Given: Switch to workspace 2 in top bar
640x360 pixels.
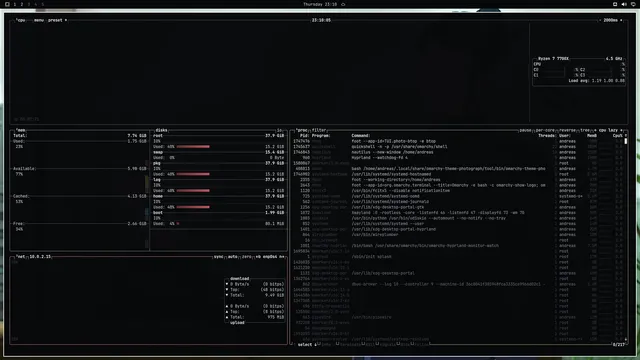Looking at the screenshot, I should [22, 4].
